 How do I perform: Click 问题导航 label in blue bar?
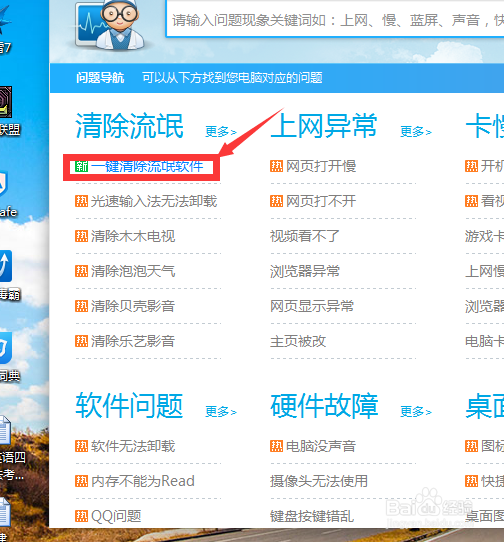click(100, 78)
